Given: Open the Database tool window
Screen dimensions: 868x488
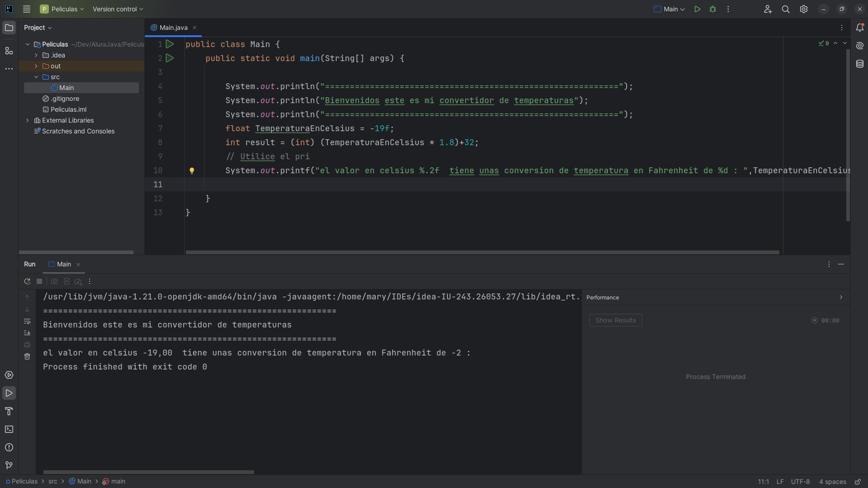Looking at the screenshot, I should tap(860, 64).
